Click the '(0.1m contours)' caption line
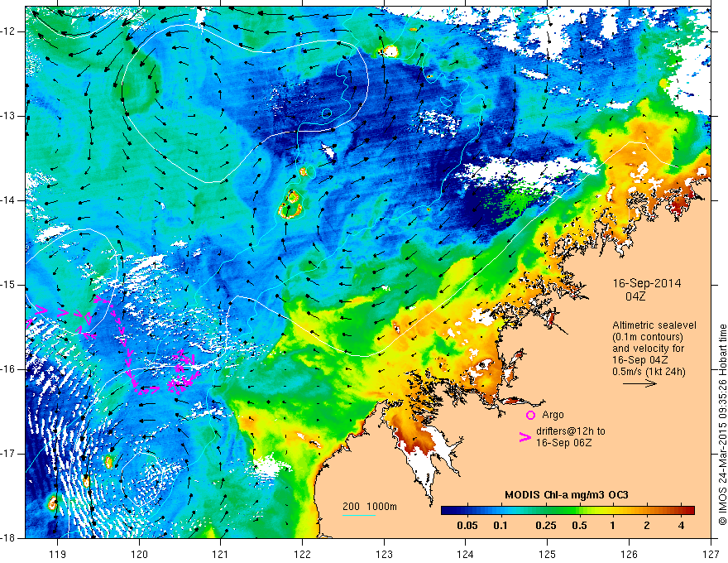This screenshot has height=563, width=728. [x=648, y=337]
